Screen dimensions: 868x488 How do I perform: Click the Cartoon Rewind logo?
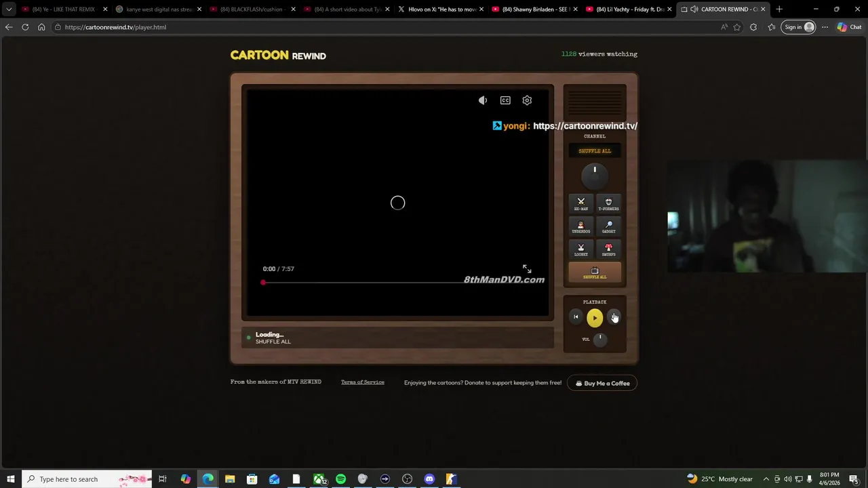(278, 56)
